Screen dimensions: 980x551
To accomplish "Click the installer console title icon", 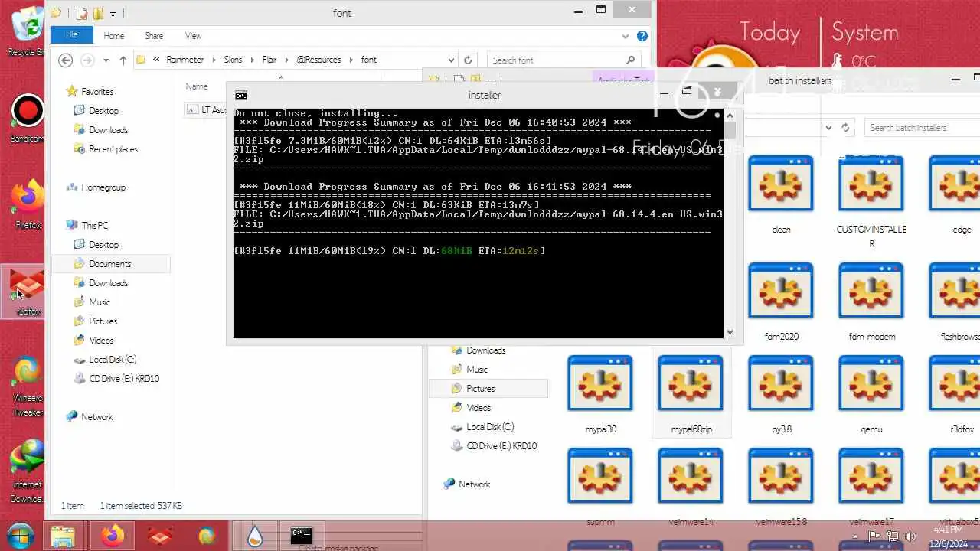I will click(240, 96).
